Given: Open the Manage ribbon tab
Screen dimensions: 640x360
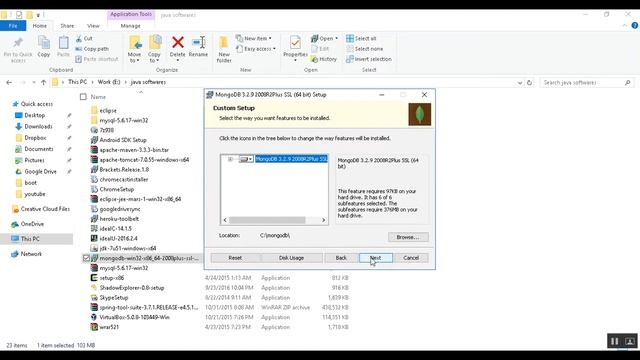Looking at the screenshot, I should click(131, 26).
